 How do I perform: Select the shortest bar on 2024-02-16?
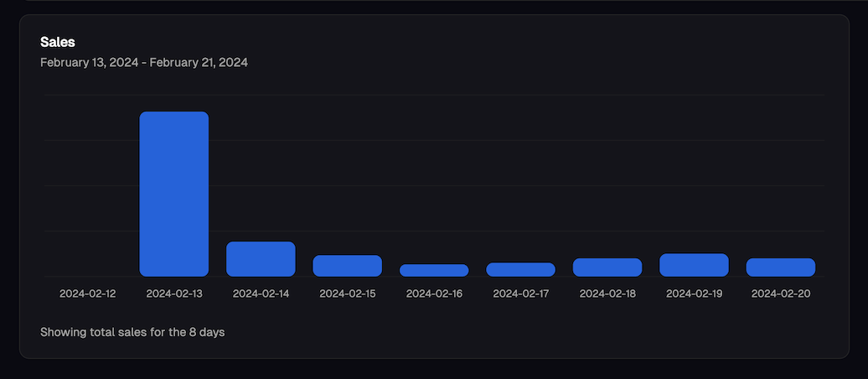coord(434,270)
